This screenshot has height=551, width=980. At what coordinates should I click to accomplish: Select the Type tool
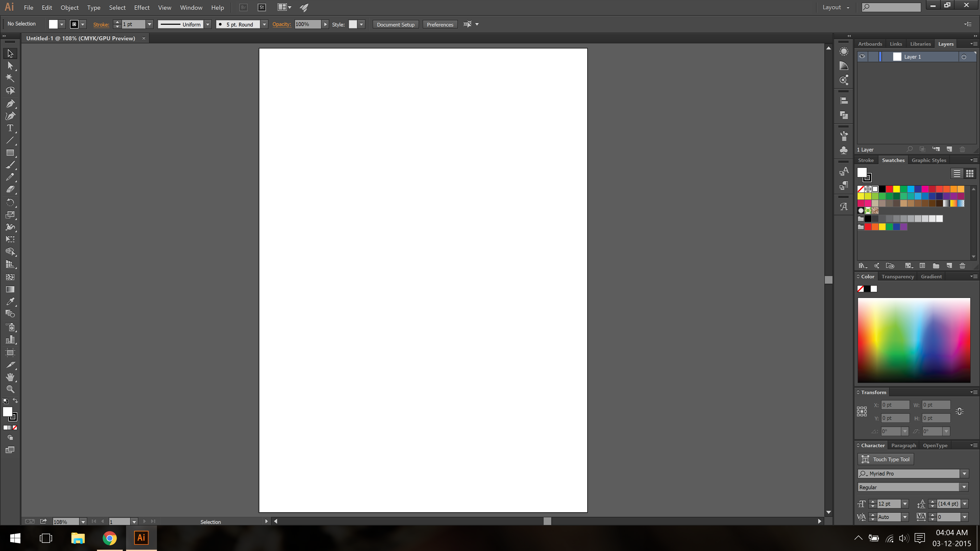[10, 128]
